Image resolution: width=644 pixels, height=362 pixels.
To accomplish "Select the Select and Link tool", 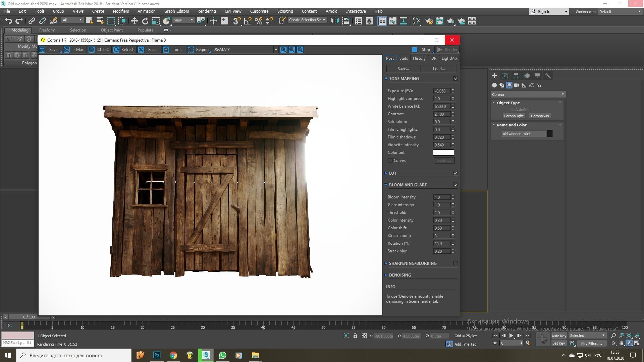I will coord(32,21).
